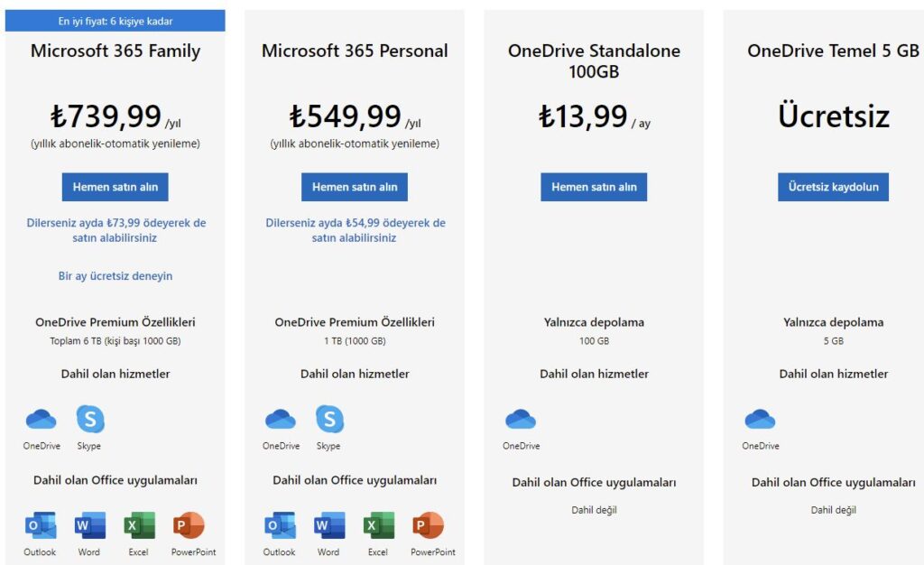Click the Word icon under Microsoft 365 Family
Viewport: 924px width, 565px height.
coord(90,525)
